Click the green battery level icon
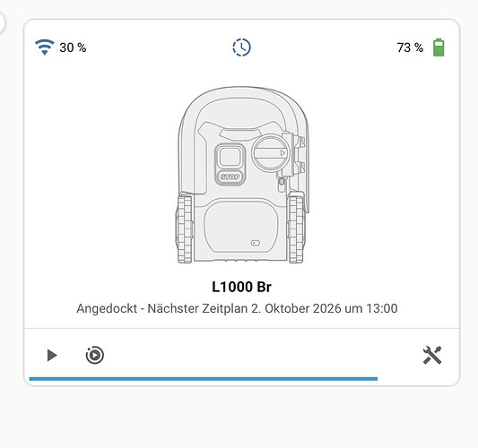This screenshot has width=478, height=448. coord(439,47)
